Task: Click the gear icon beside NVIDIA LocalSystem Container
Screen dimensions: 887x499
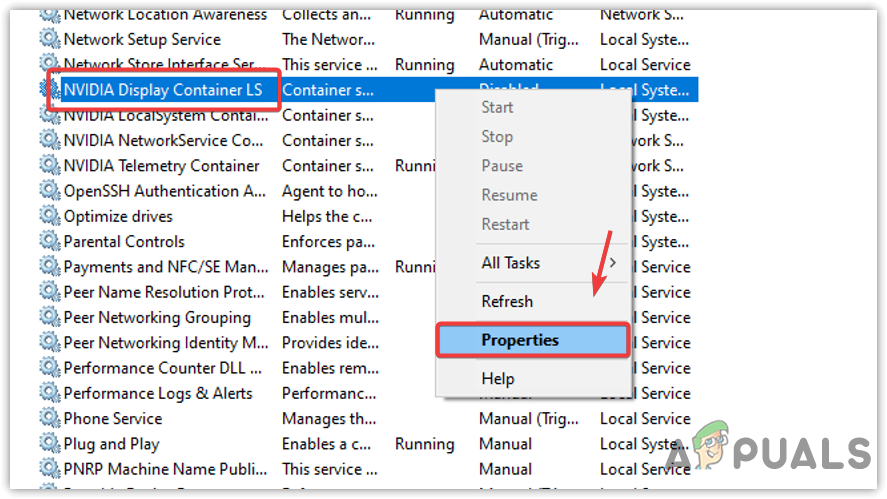Action: pos(50,115)
